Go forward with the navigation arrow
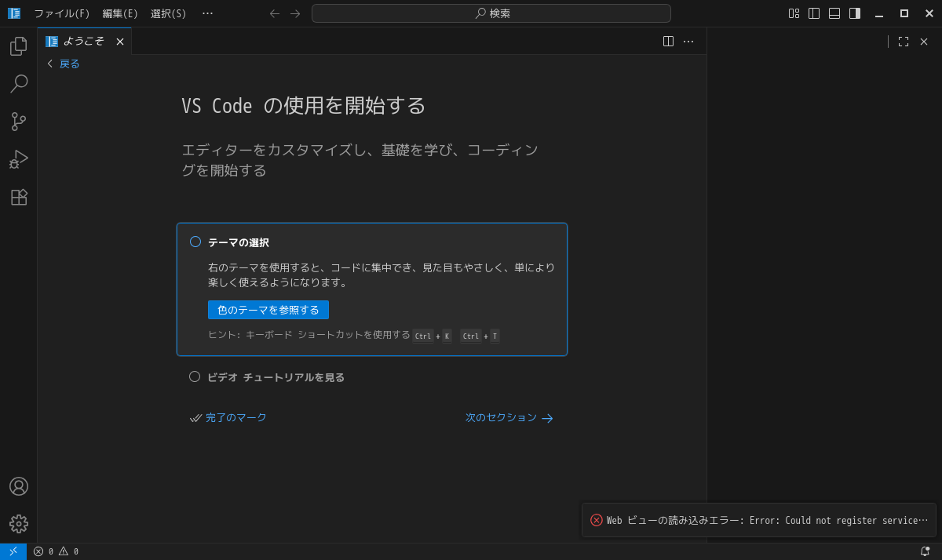This screenshot has width=942, height=560. coord(295,13)
